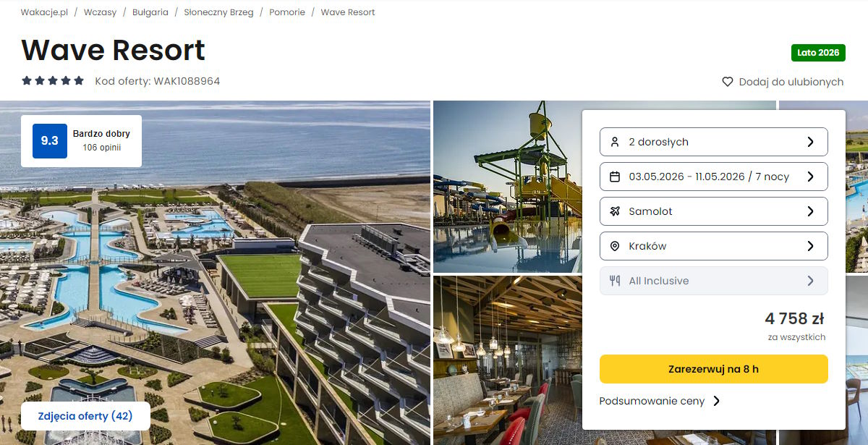868x445 pixels.
Task: Click the airplane transport icon
Action: 615,211
